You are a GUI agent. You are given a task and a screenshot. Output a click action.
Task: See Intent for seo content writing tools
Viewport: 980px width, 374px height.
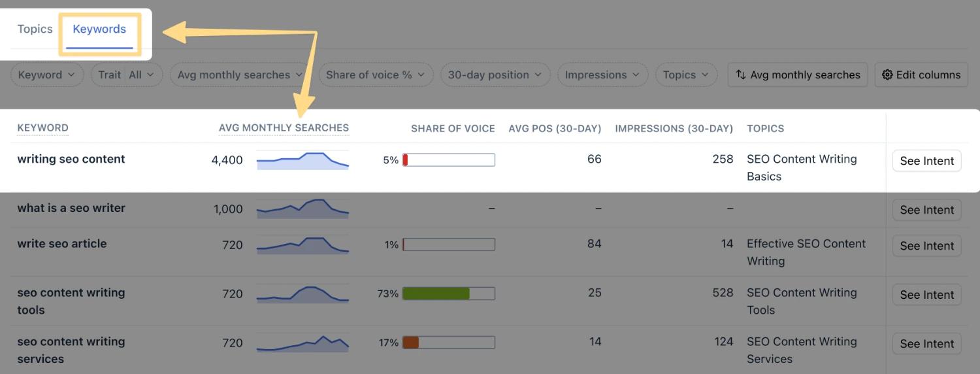click(926, 295)
